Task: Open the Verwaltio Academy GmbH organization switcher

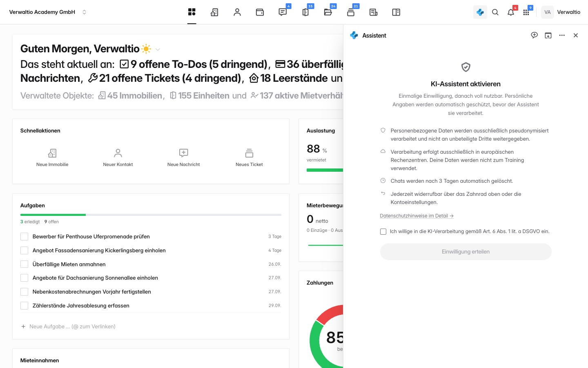Action: click(x=48, y=12)
